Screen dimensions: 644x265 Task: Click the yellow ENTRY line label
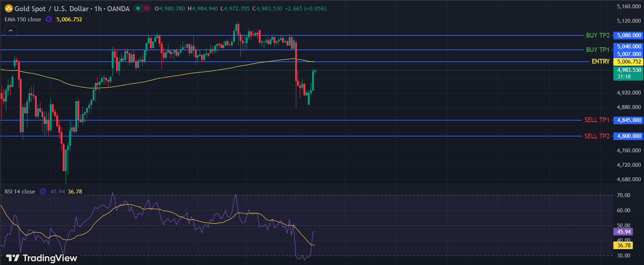(600, 61)
